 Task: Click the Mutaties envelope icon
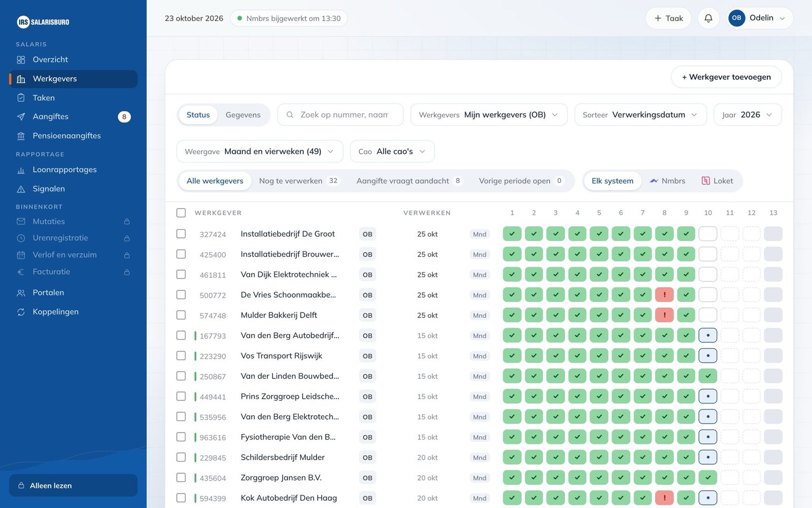pyautogui.click(x=21, y=221)
